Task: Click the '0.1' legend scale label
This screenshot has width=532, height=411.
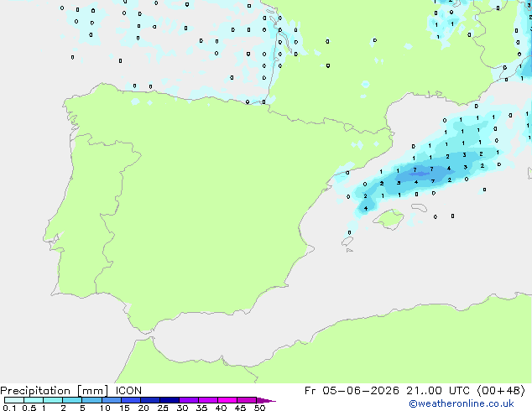Action: click(x=9, y=408)
